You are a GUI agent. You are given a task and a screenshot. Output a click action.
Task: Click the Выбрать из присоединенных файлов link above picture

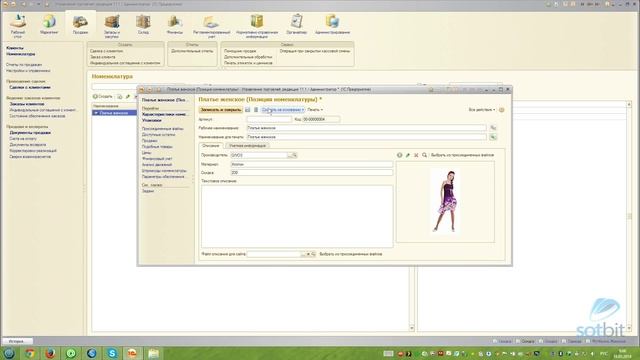(x=462, y=155)
